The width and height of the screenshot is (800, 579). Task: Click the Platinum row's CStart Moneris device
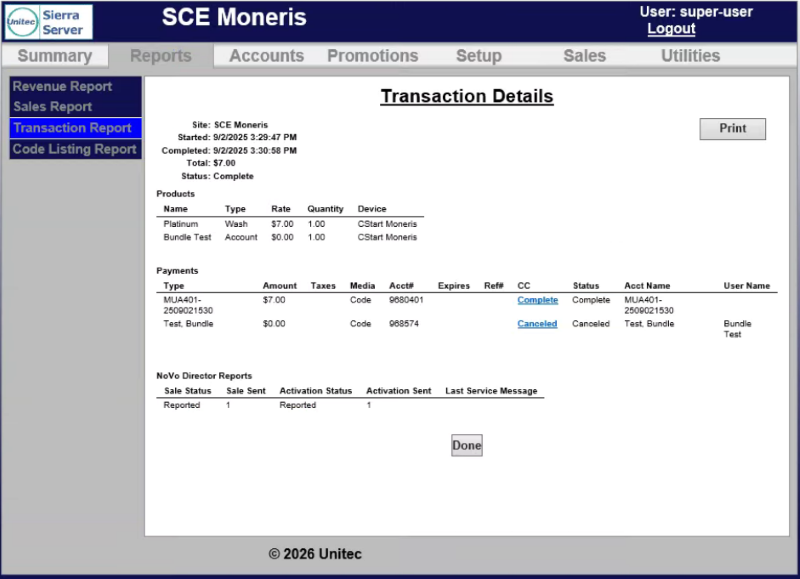(387, 224)
